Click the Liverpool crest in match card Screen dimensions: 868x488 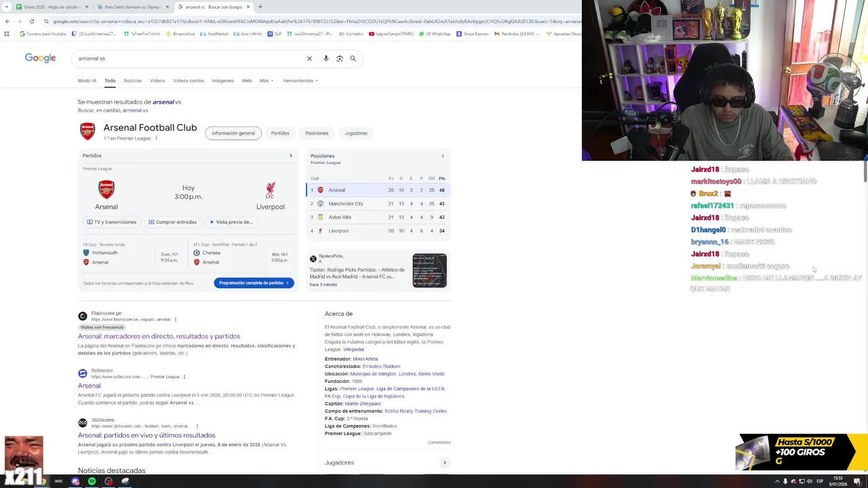(271, 189)
